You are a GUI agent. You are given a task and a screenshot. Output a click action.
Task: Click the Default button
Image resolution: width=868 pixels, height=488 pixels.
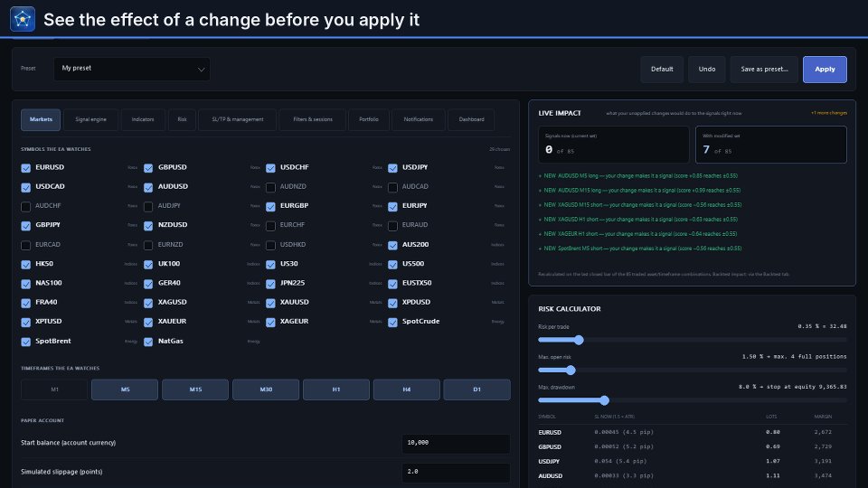pyautogui.click(x=662, y=70)
